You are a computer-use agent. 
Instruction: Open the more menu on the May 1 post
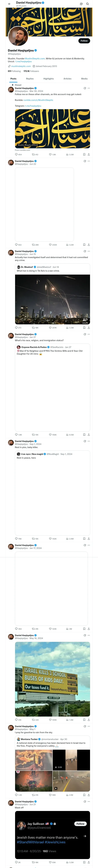89,726
